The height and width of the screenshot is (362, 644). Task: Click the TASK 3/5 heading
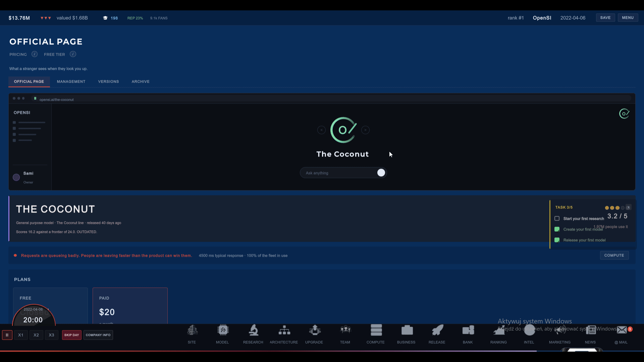(564, 207)
